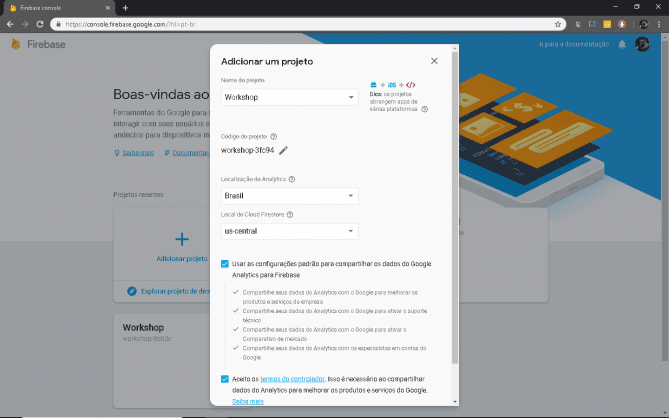Click the workshop-3fc94 project ID text
The image size is (669, 418).
tap(247, 150)
